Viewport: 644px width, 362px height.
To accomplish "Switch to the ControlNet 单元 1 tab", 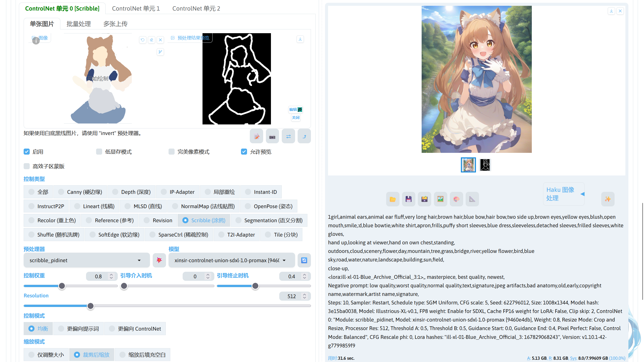I will [x=136, y=8].
